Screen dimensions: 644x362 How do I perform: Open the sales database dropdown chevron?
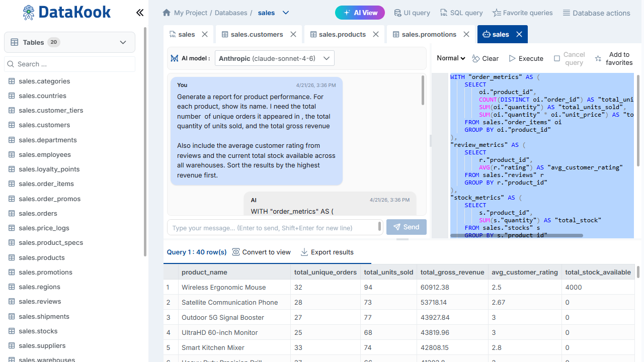click(286, 13)
